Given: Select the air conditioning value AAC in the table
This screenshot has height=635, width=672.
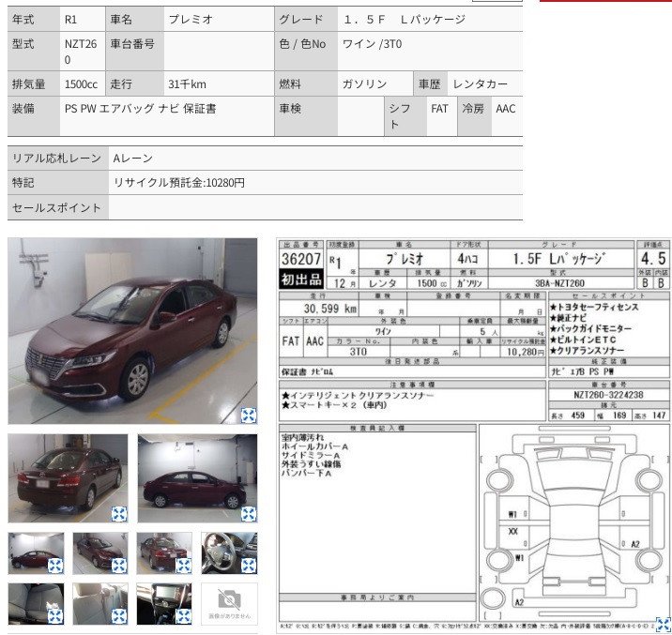Looking at the screenshot, I should pos(506,109).
